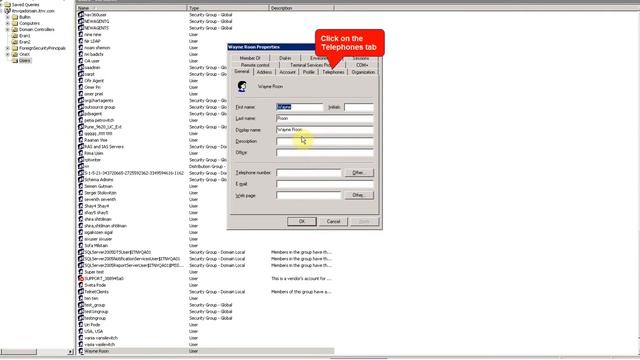The height and width of the screenshot is (360, 640).
Task: Click the Eran2 OU folder icon
Action: coord(15,42)
